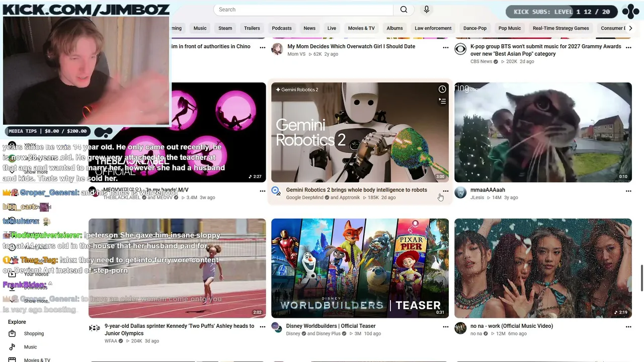The height and width of the screenshot is (362, 644).
Task: Open options menu for Overwatch Girl video
Action: 445,47
